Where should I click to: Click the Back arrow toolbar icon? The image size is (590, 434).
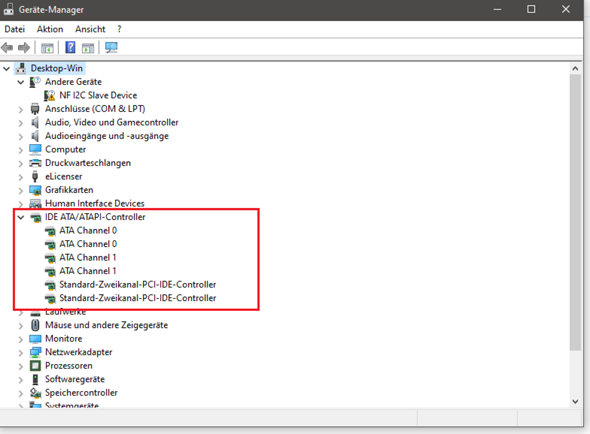pyautogui.click(x=7, y=48)
